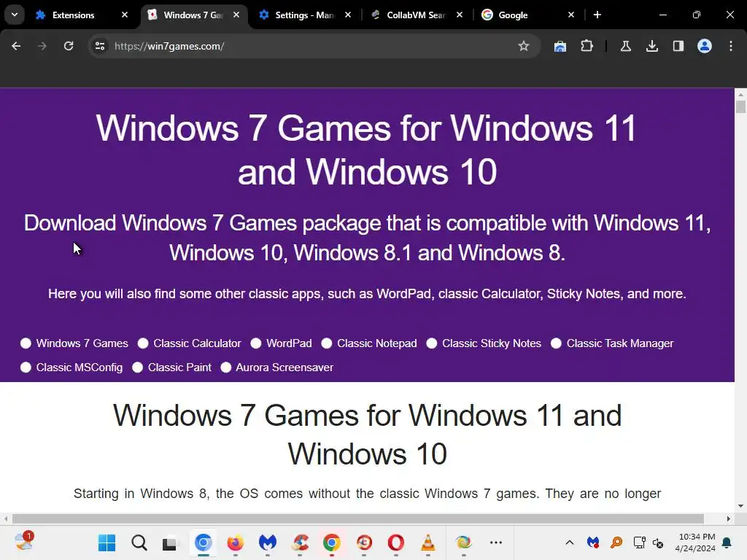The image size is (747, 560).
Task: Open the tab search dropdown arrow
Action: click(15, 15)
